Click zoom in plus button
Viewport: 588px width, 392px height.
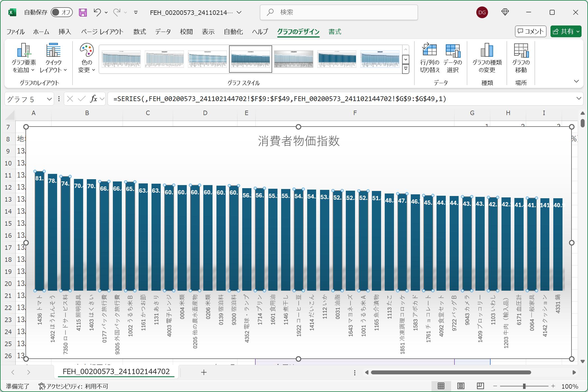[x=553, y=386]
